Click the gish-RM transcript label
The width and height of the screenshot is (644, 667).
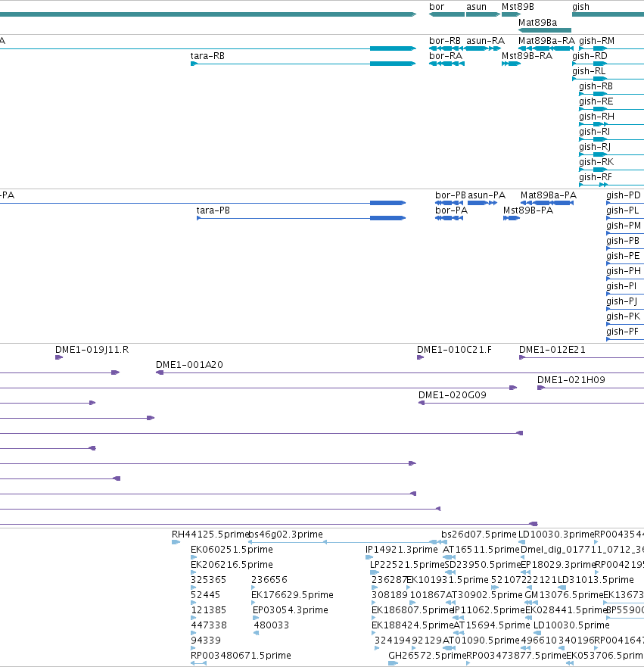click(x=597, y=41)
